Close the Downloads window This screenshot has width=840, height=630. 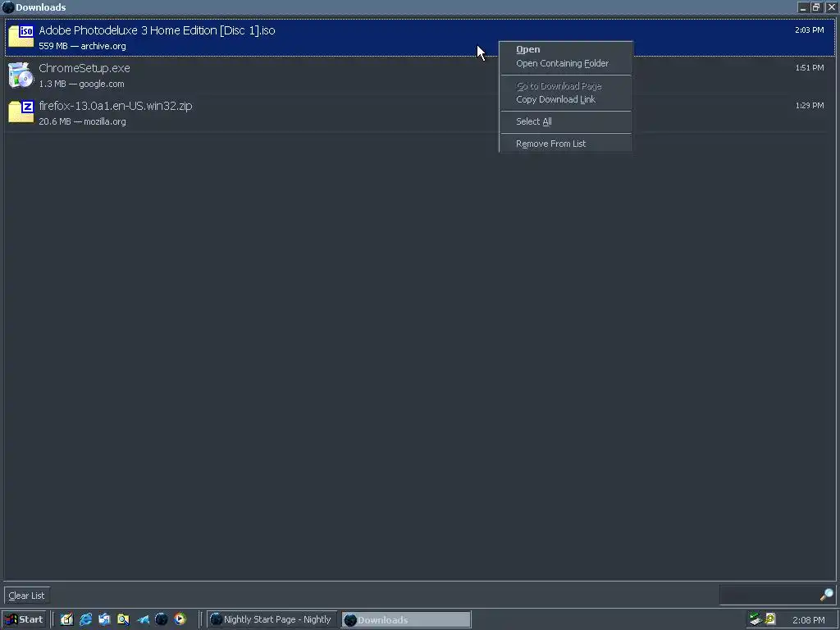pyautogui.click(x=832, y=7)
